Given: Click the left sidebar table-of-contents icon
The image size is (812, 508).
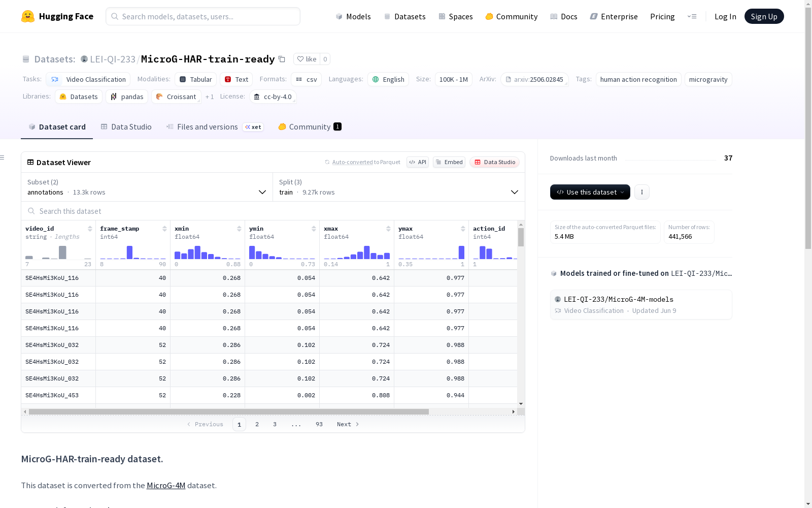Looking at the screenshot, I should tap(2, 157).
